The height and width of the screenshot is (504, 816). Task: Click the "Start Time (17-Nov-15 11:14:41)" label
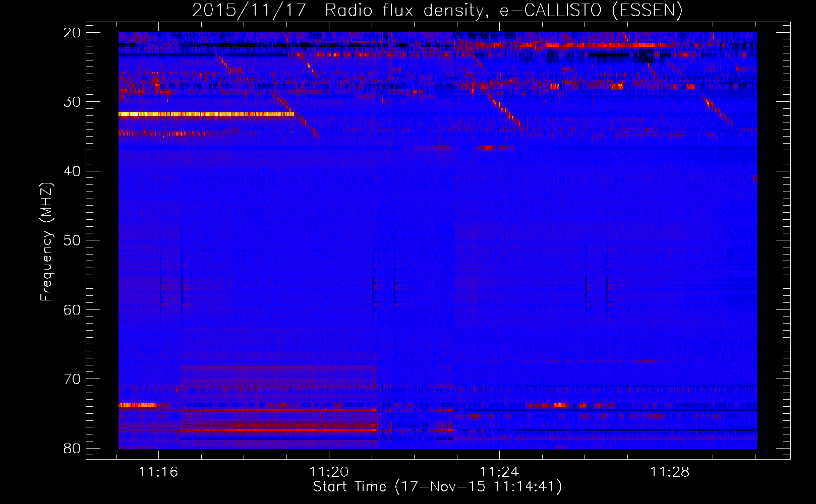coord(437,487)
